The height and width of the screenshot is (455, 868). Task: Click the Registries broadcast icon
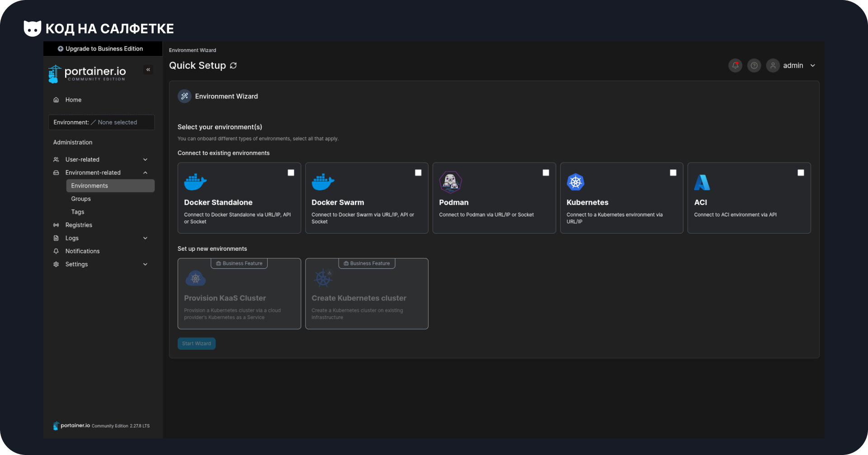point(56,225)
